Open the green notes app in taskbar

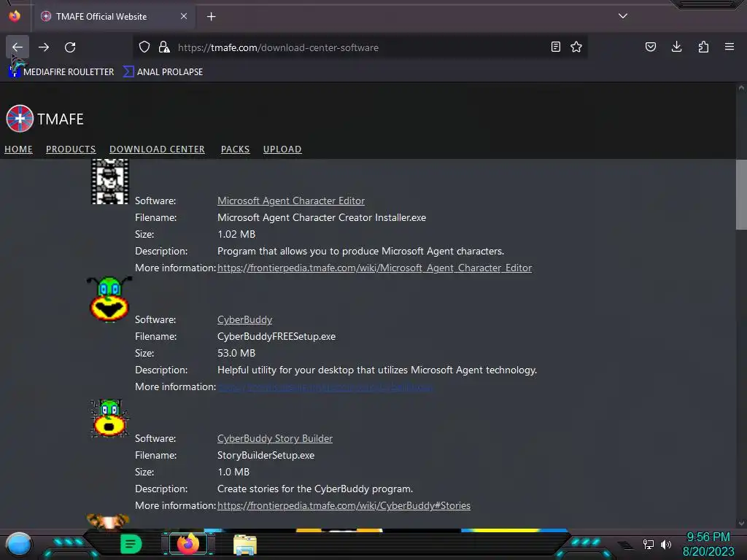point(131,544)
